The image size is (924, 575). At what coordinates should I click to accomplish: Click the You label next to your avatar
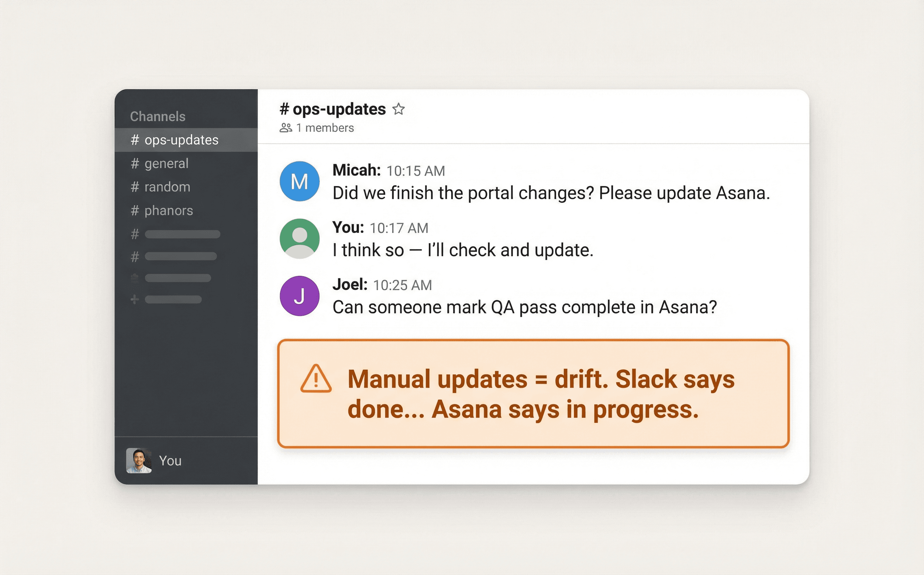pyautogui.click(x=171, y=461)
